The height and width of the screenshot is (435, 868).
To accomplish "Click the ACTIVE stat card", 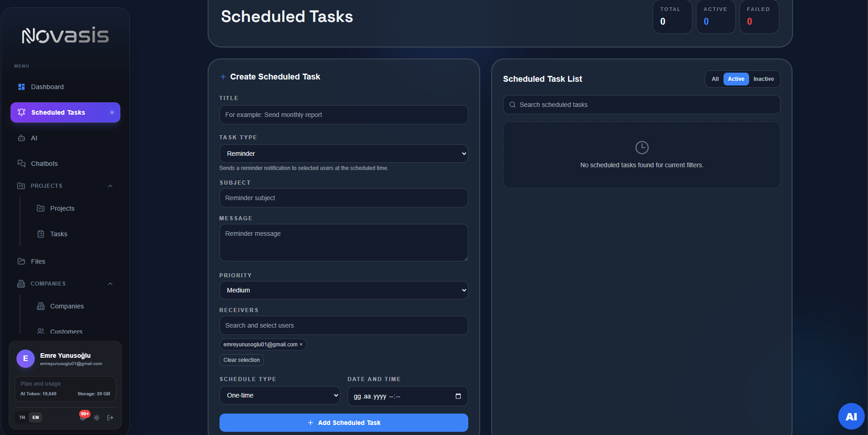I will (716, 16).
